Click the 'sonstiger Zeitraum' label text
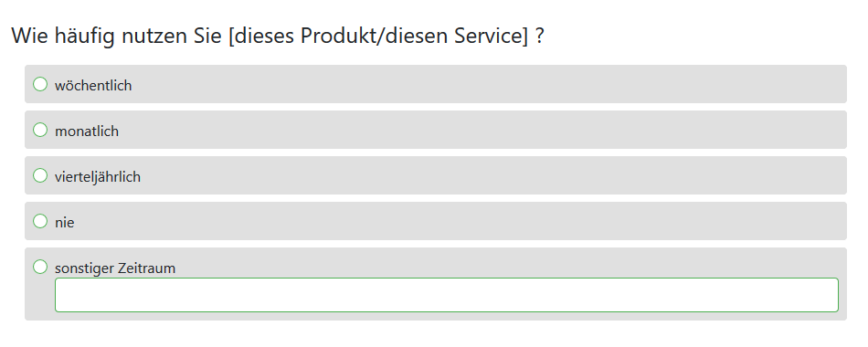The width and height of the screenshot is (868, 347). pos(115,268)
